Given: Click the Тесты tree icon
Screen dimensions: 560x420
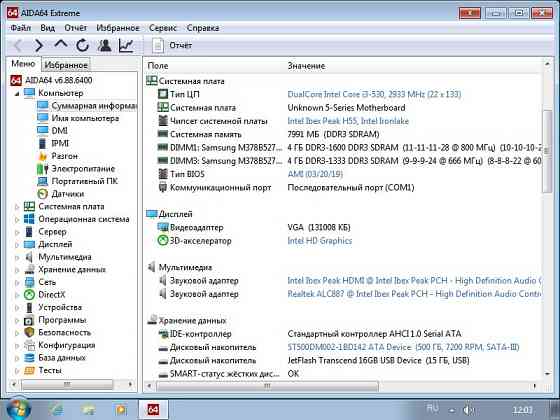Looking at the screenshot, I should pos(29,370).
